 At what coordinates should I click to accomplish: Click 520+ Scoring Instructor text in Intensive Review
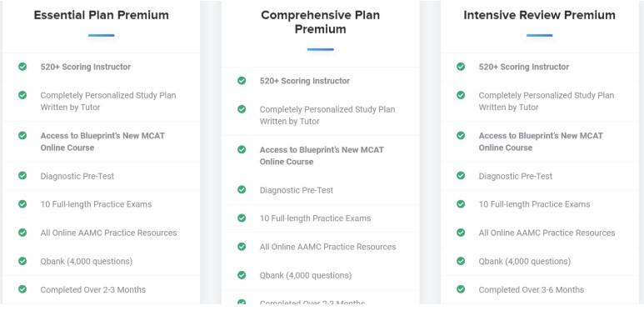pyautogui.click(x=524, y=67)
